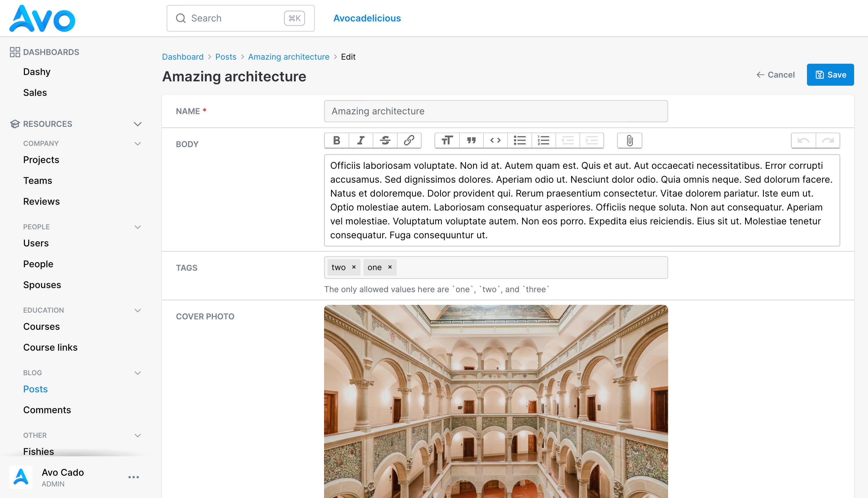Click the search magnifier icon
This screenshot has width=868, height=498.
click(181, 18)
